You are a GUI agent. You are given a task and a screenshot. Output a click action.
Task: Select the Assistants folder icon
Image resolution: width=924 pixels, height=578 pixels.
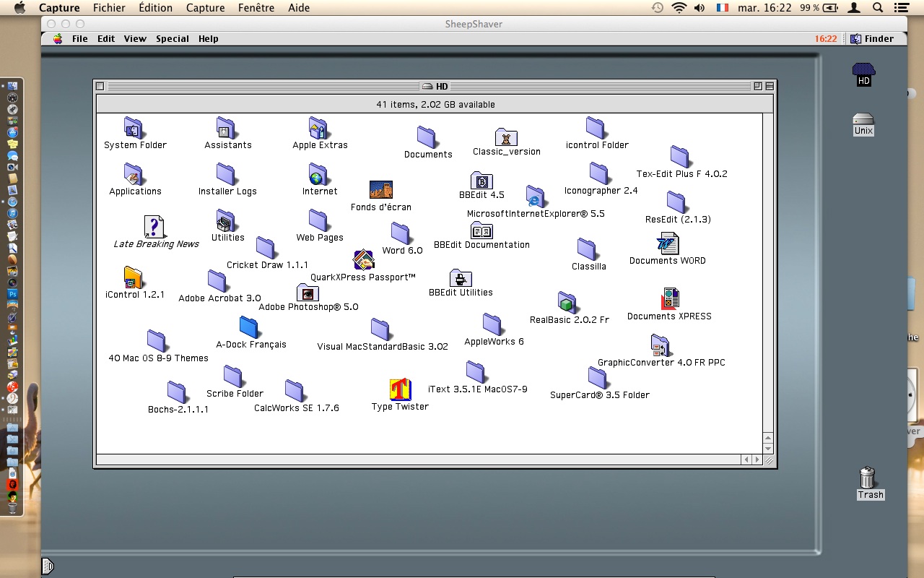[x=227, y=128]
